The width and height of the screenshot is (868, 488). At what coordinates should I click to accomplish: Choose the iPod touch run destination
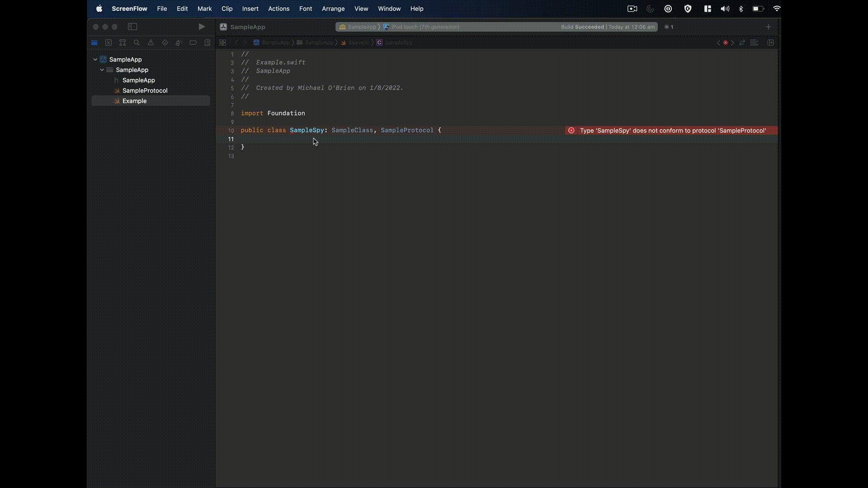(421, 27)
